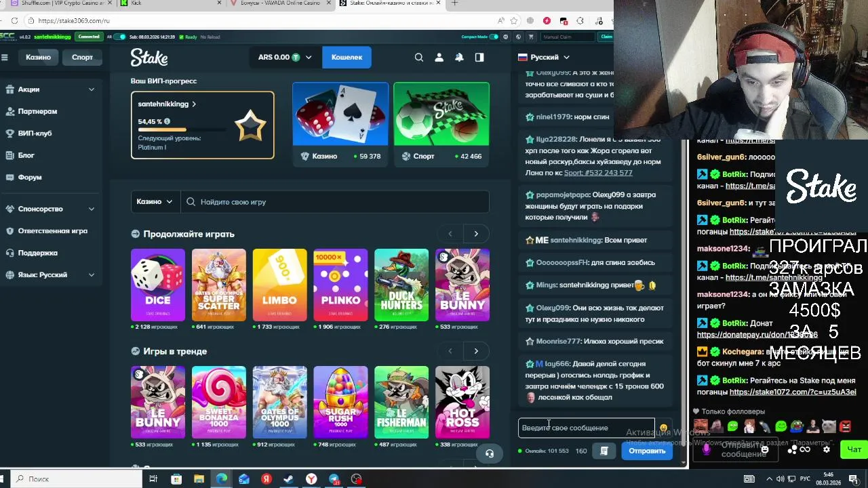Open santehnikkingg VIP profile arrow
The height and width of the screenshot is (488, 868).
[194, 104]
